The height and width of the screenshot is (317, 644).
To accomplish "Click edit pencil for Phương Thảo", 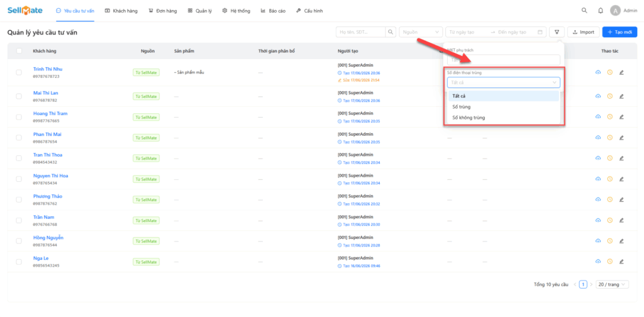I will click(x=621, y=199).
